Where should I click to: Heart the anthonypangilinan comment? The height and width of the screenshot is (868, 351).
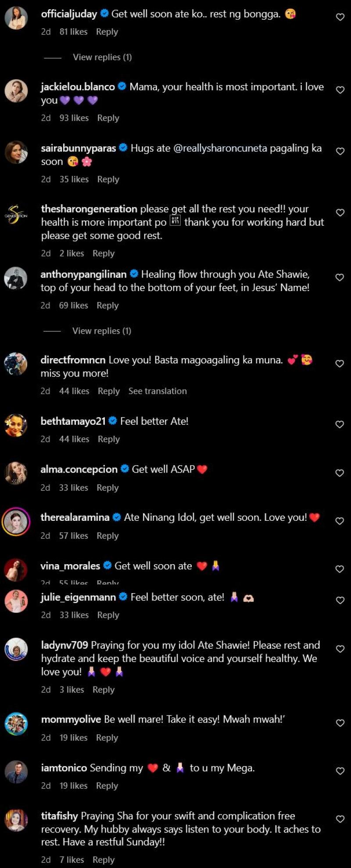tap(340, 277)
